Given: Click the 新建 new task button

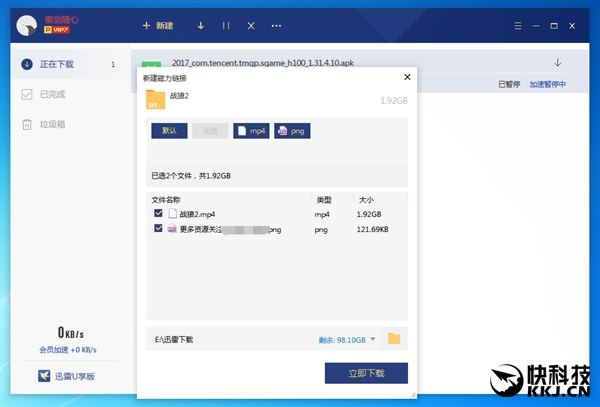Looking at the screenshot, I should click(x=158, y=26).
